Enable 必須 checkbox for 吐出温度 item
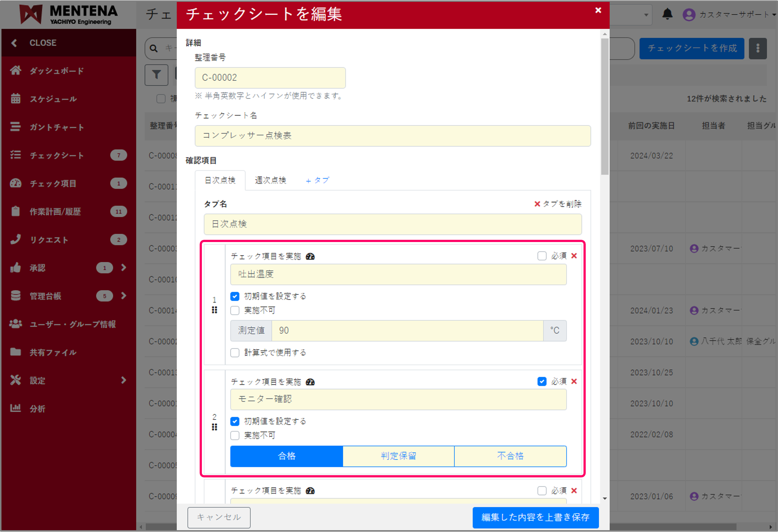 [x=542, y=256]
